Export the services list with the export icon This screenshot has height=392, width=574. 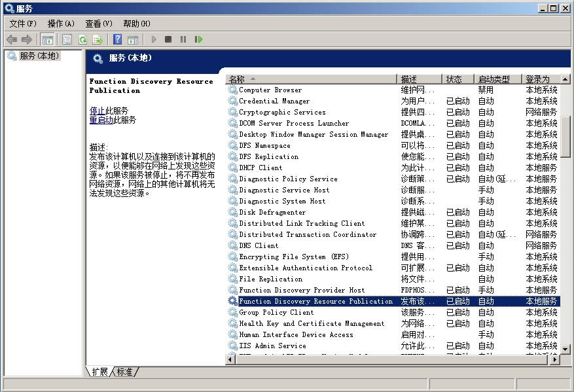[98, 39]
